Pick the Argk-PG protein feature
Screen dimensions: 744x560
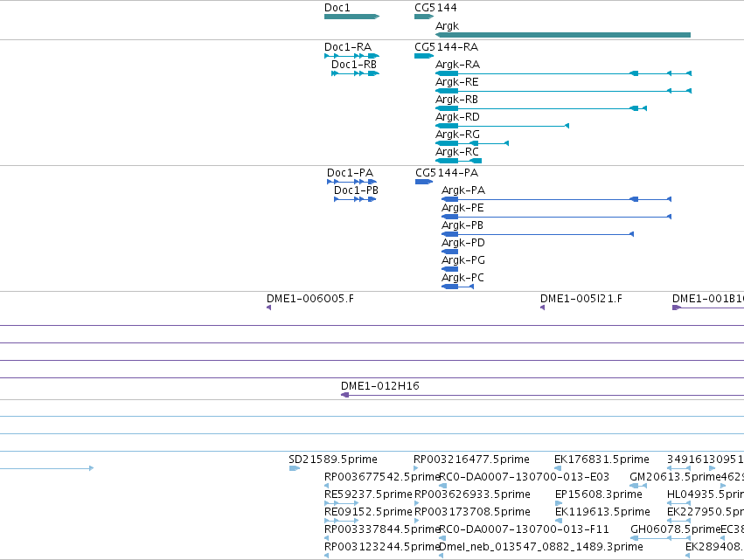point(450,269)
